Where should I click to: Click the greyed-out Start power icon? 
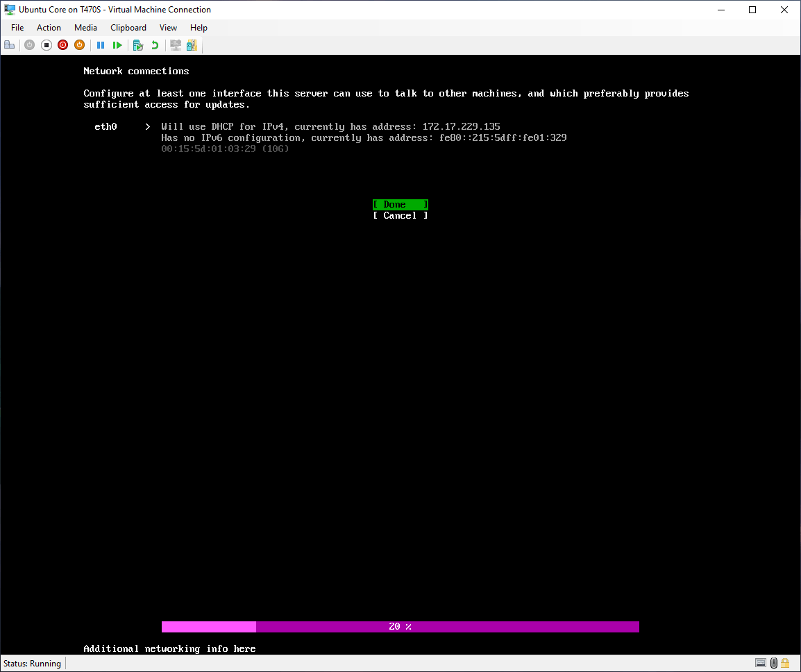click(30, 45)
